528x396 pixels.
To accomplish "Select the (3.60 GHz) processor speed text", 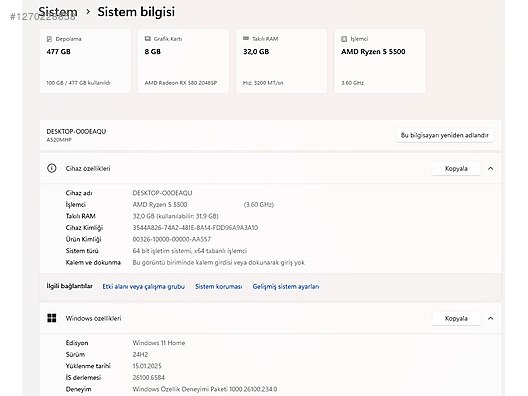I will (x=259, y=204).
